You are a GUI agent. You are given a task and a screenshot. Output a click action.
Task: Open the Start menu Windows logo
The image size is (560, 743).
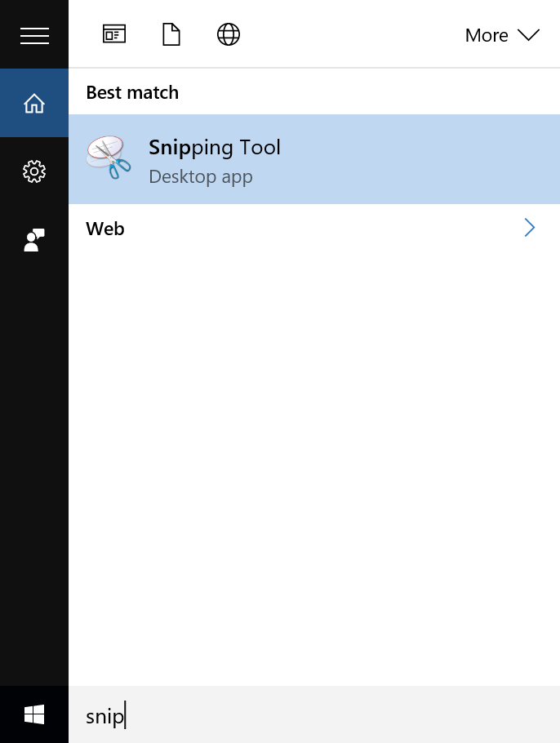coord(33,714)
